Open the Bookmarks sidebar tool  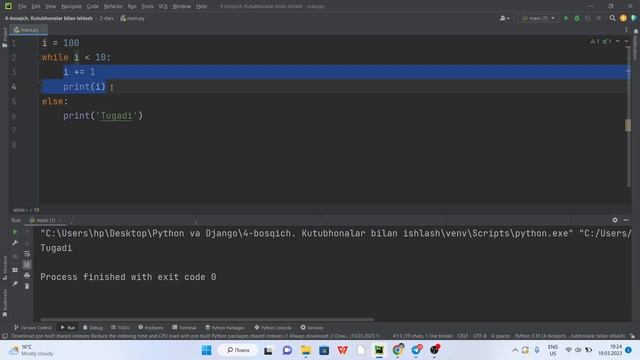pos(4,302)
